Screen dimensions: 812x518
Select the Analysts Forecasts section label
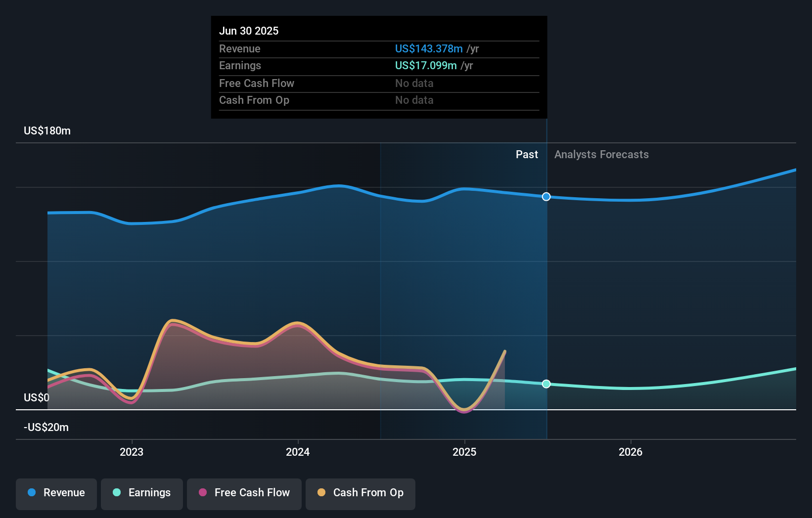tap(601, 154)
